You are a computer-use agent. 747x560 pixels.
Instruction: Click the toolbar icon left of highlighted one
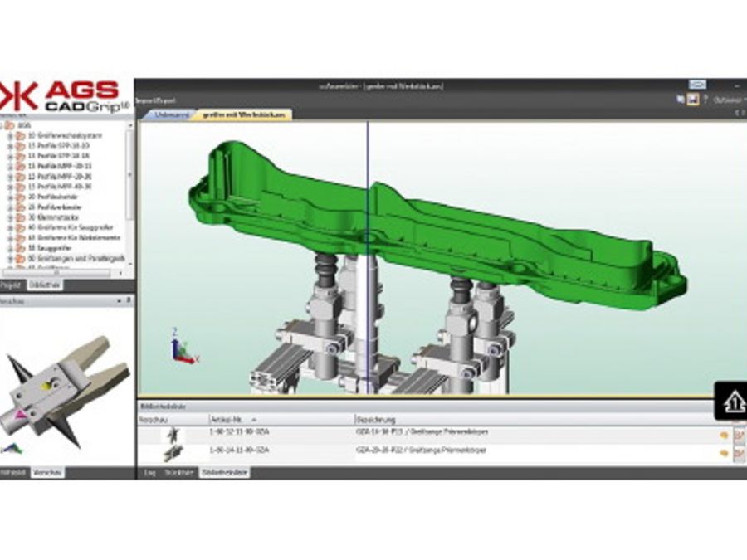[x=681, y=100]
